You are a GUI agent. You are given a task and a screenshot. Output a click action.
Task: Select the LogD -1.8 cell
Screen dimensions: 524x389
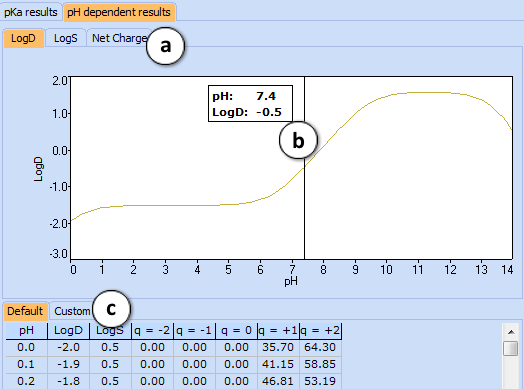tap(69, 381)
